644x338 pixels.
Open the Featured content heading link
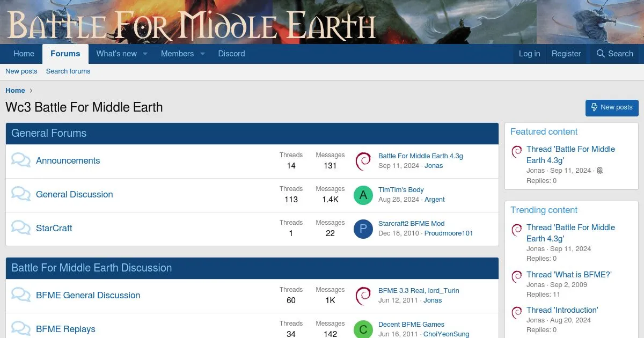tap(544, 132)
